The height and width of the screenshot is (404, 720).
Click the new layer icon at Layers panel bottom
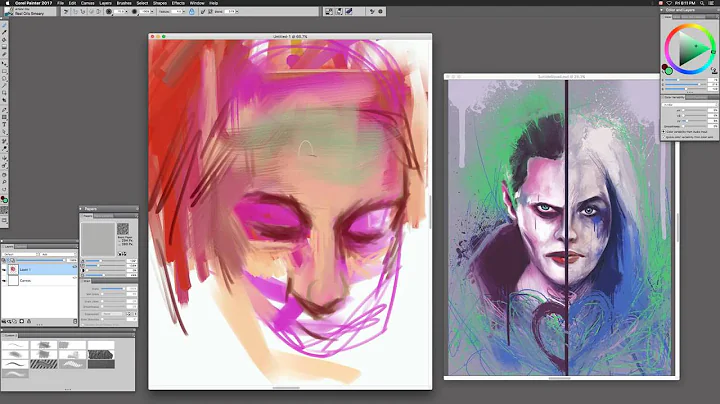(x=15, y=321)
